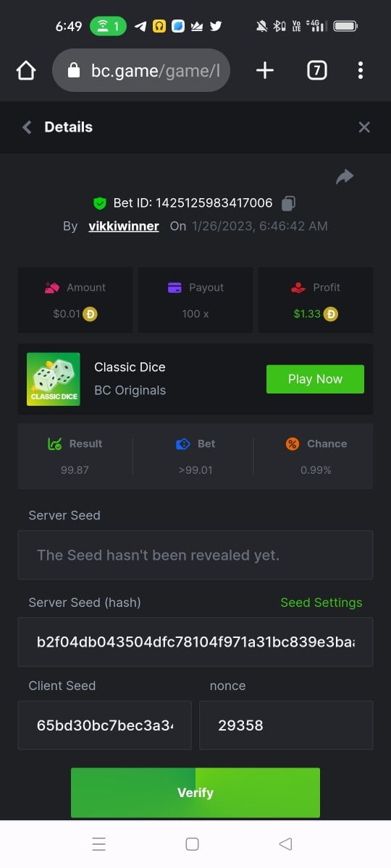Image resolution: width=391 pixels, height=868 pixels.
Task: Tap the Classic Dice game thumbnail
Action: click(x=54, y=379)
